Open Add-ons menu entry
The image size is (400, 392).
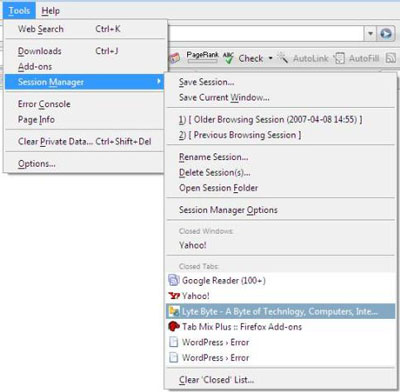point(85,67)
